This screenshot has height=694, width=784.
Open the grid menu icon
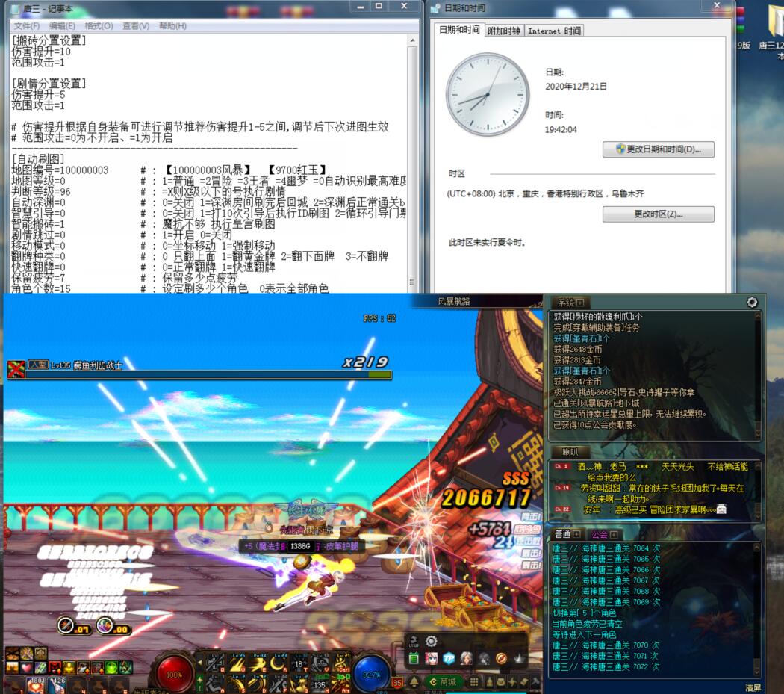[474, 681]
